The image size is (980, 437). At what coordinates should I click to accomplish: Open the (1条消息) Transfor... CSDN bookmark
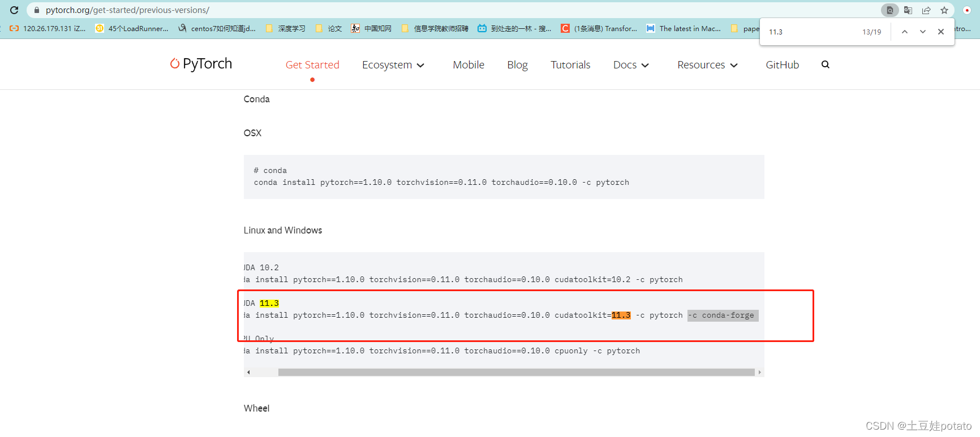599,28
